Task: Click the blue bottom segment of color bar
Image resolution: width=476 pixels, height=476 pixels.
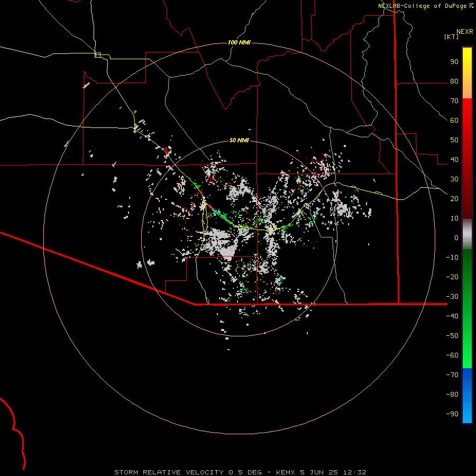Action: pyautogui.click(x=467, y=396)
